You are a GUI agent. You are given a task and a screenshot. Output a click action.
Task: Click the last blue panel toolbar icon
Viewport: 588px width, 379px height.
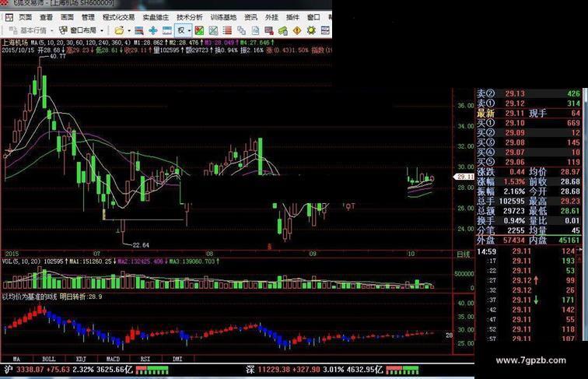325,30
